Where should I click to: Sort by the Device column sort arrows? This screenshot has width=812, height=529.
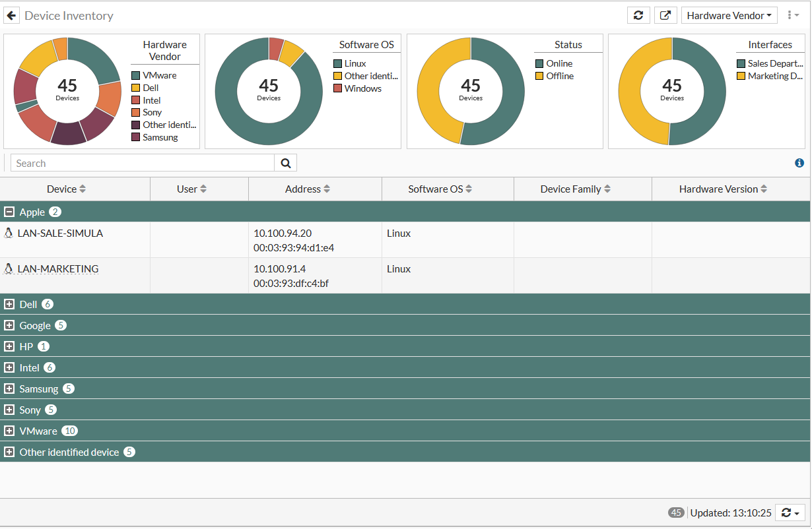pyautogui.click(x=83, y=189)
